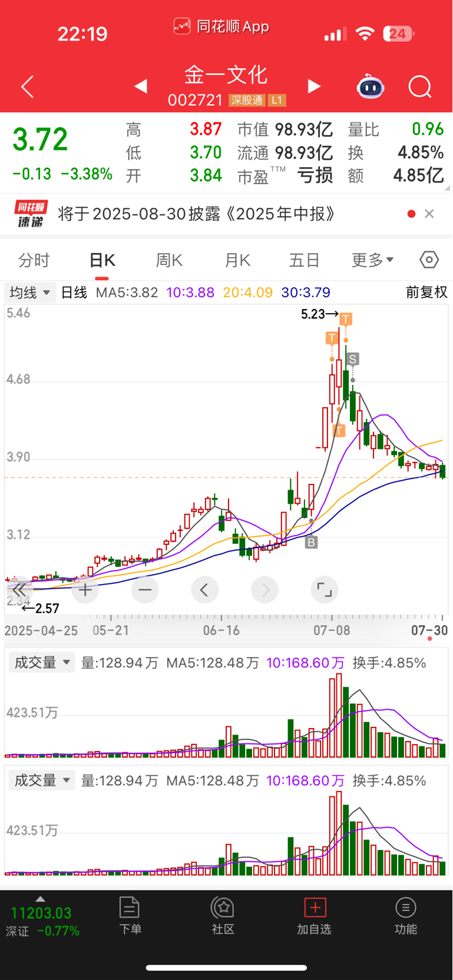Toggle 前复权 price adjustment mode

pyautogui.click(x=426, y=293)
